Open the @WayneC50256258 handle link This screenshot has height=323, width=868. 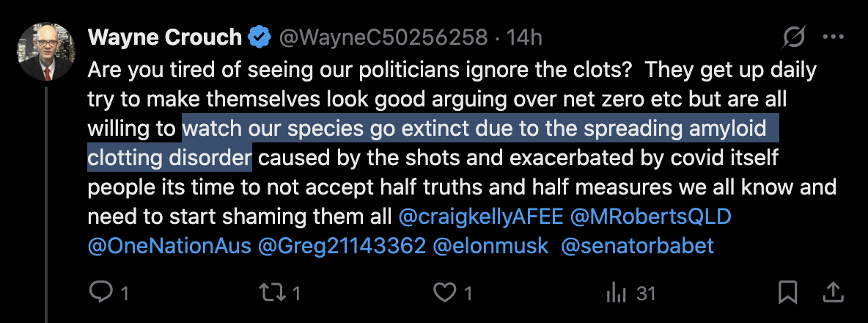click(381, 37)
